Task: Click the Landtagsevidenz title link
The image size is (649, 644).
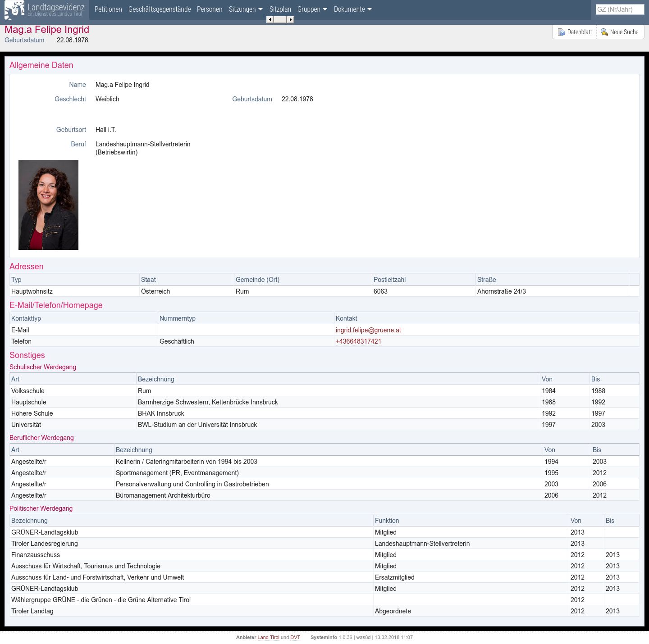Action: pos(56,7)
